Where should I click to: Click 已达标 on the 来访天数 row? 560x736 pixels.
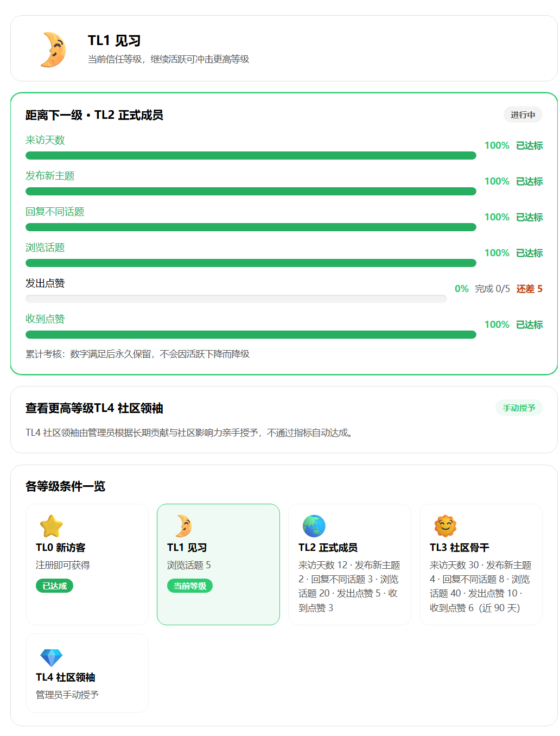point(530,145)
